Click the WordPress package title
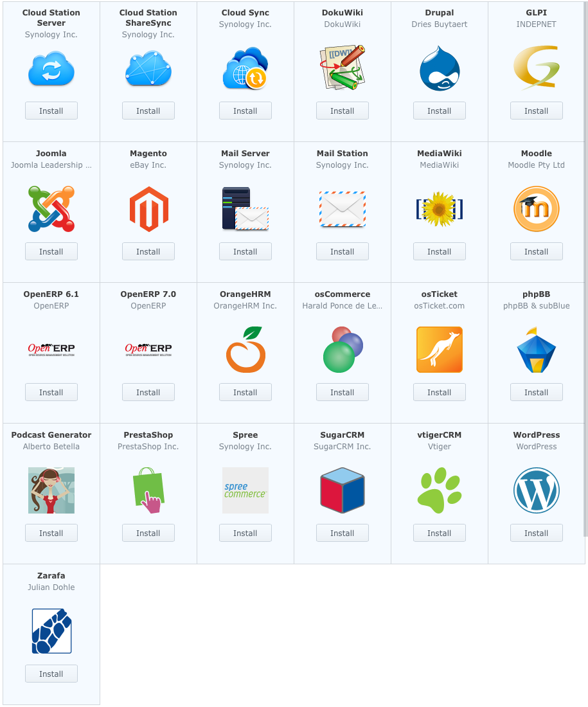588x707 pixels. click(537, 434)
